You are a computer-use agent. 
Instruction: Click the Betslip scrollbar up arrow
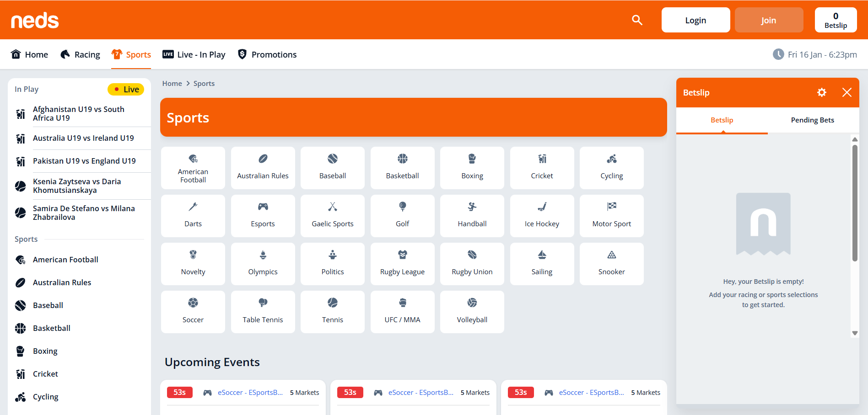(855, 139)
